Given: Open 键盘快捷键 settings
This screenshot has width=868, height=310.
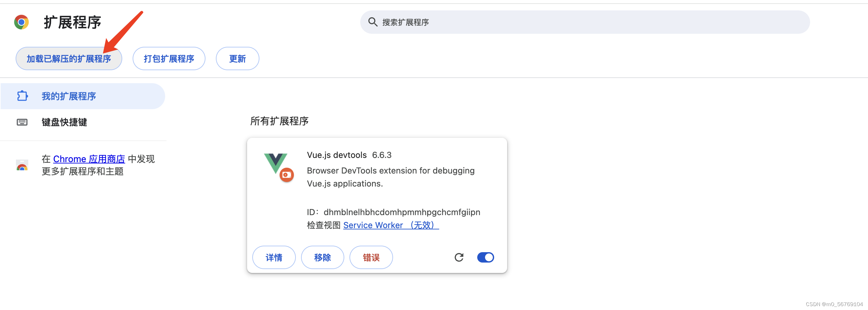Looking at the screenshot, I should (64, 122).
